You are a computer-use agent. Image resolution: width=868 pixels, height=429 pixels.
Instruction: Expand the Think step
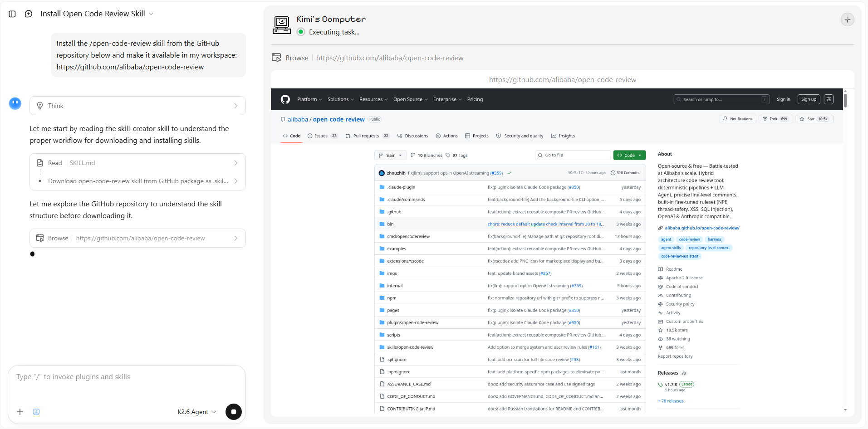(x=137, y=106)
